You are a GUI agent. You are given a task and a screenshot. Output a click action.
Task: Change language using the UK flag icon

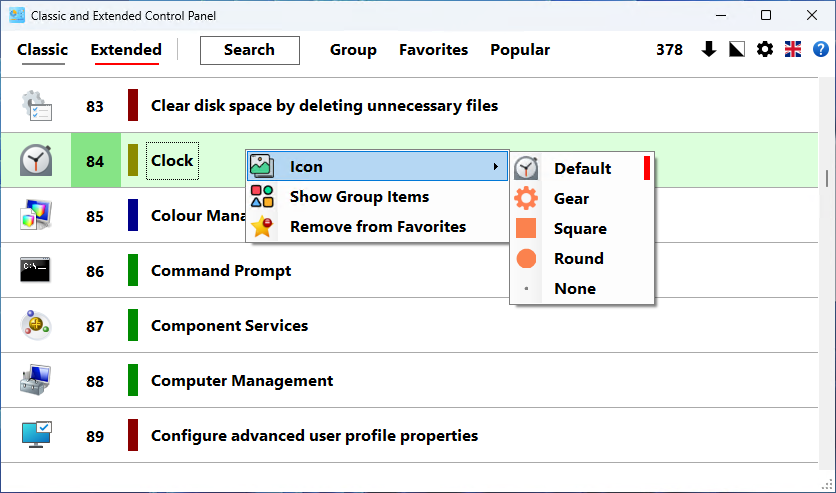[x=793, y=50]
